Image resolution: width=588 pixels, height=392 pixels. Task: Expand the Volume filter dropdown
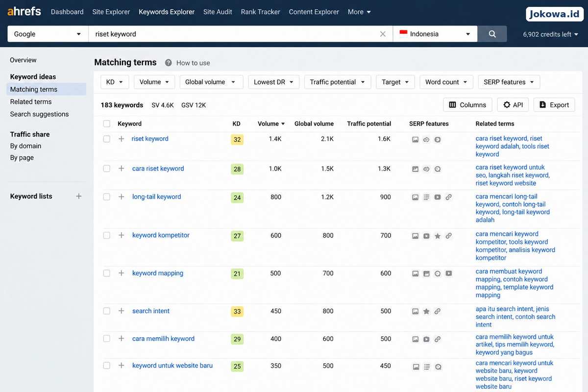point(154,82)
